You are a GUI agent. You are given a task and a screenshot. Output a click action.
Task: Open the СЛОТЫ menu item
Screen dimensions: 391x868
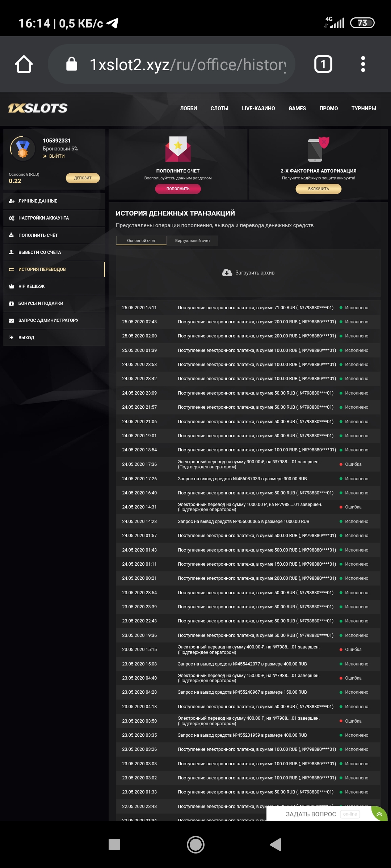pyautogui.click(x=219, y=109)
